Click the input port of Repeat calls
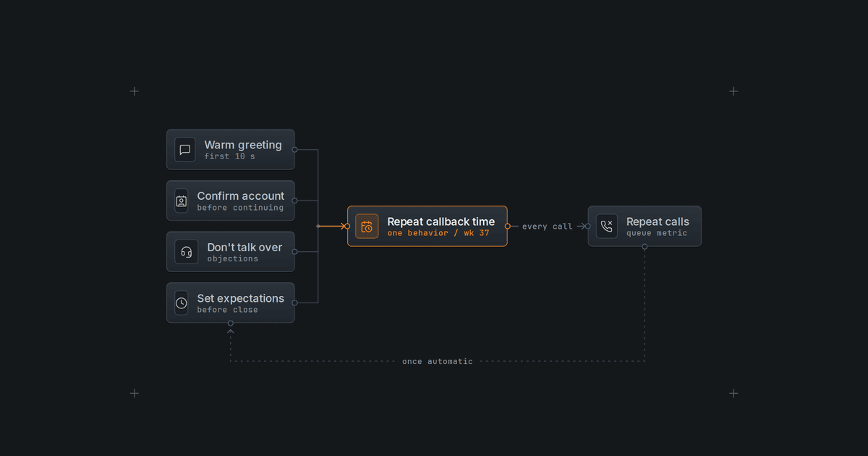868x456 pixels. point(588,227)
